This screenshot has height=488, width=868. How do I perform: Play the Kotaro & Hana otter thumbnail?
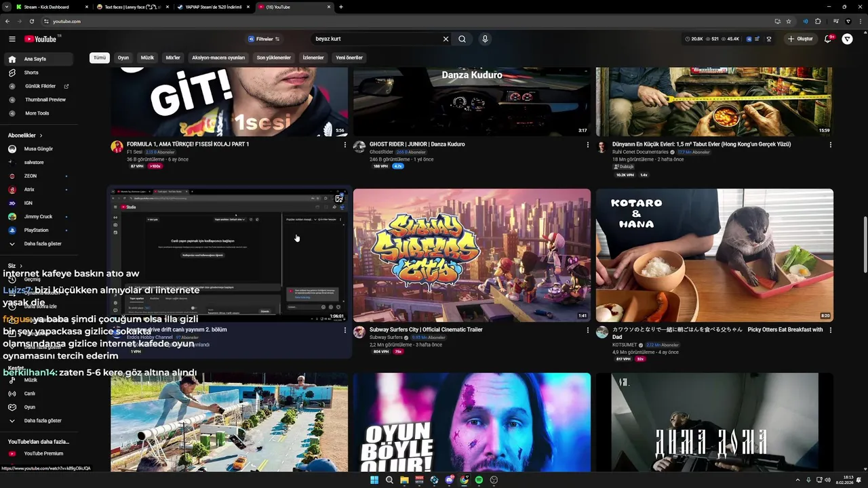[714, 255]
